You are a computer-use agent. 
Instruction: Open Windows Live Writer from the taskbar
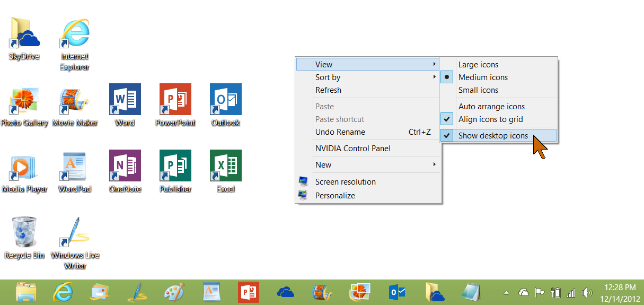[137, 292]
